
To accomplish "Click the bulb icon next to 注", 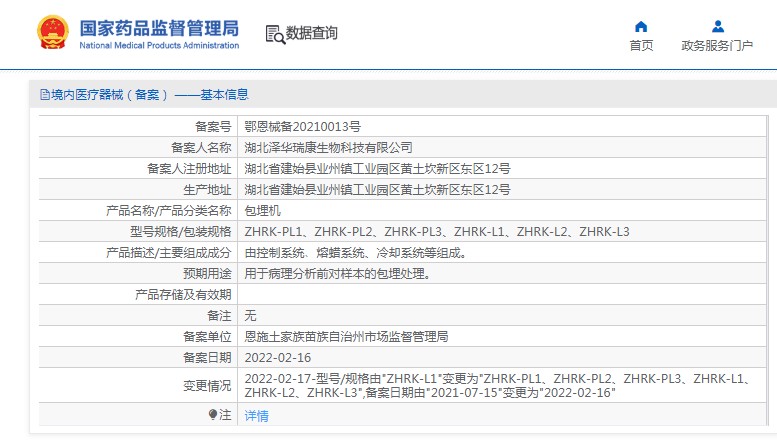I will click(x=212, y=414).
